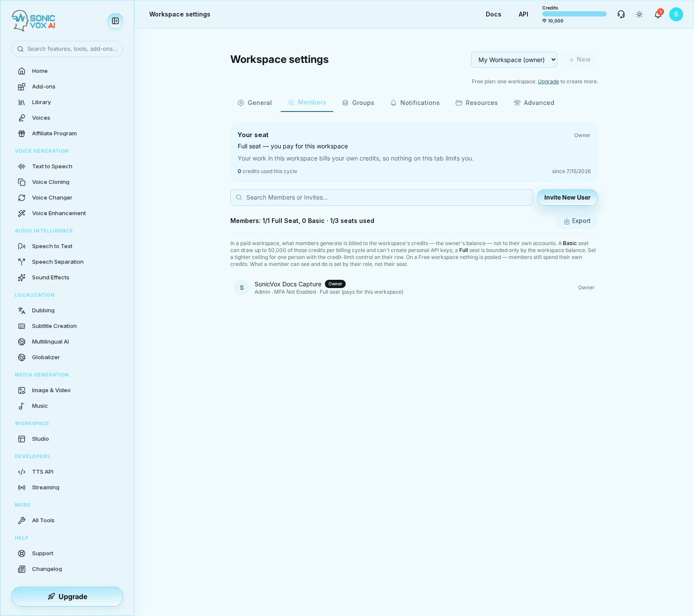
Task: Click the SonicVox Docs Capture member name
Action: pyautogui.click(x=288, y=284)
